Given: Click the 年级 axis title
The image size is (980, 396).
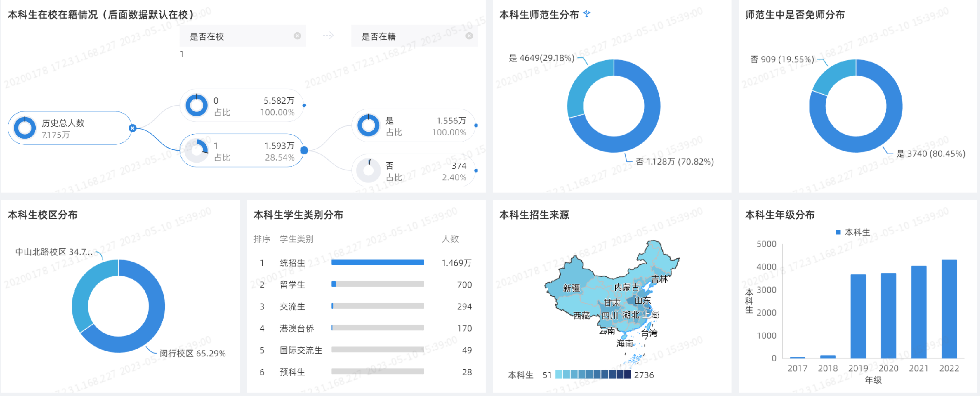Looking at the screenshot, I should 873,380.
